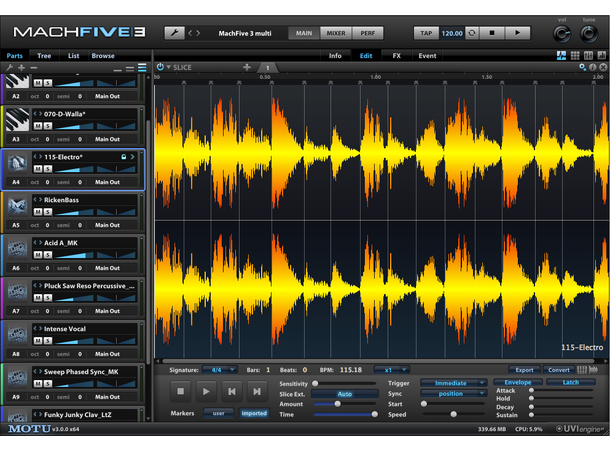The width and height of the screenshot is (610, 450).
Task: Click the Export button
Action: (524, 370)
